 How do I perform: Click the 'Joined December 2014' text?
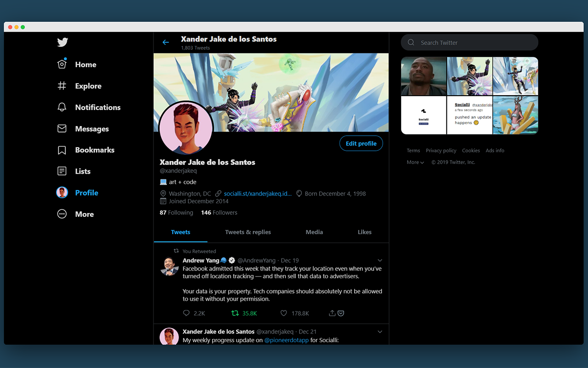coord(198,201)
